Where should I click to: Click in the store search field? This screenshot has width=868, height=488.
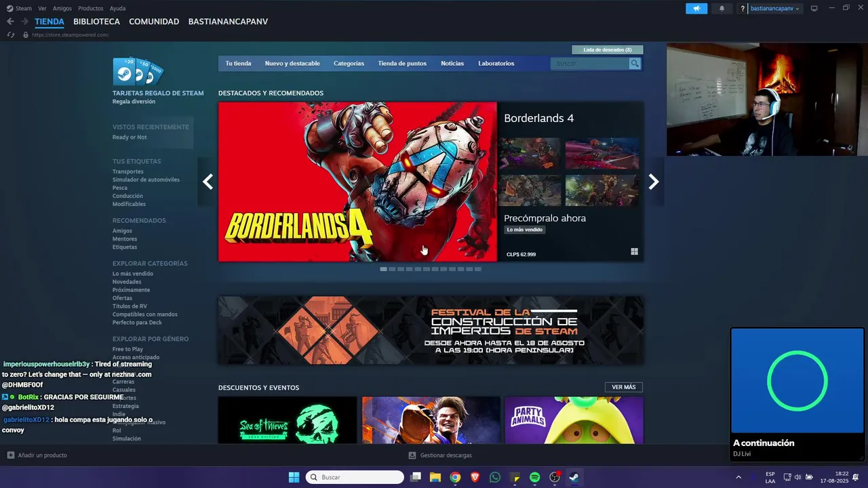(591, 63)
